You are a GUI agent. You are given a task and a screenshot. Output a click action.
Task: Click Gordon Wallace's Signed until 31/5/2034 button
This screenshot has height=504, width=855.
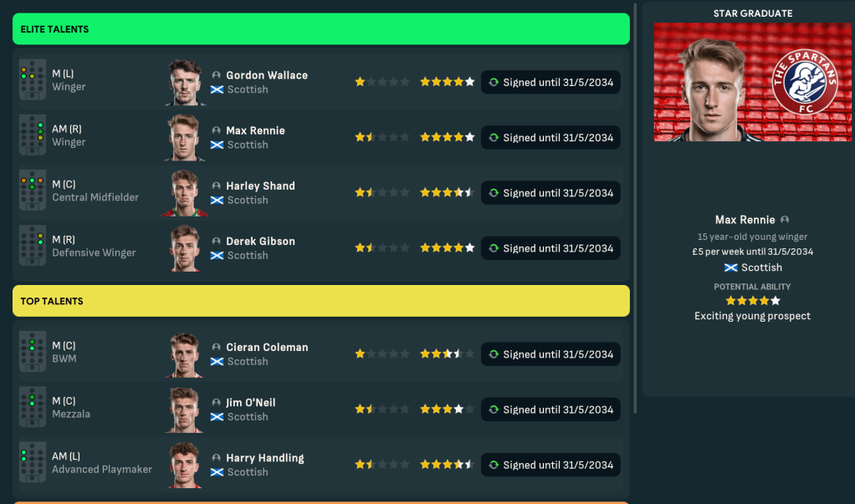point(550,82)
